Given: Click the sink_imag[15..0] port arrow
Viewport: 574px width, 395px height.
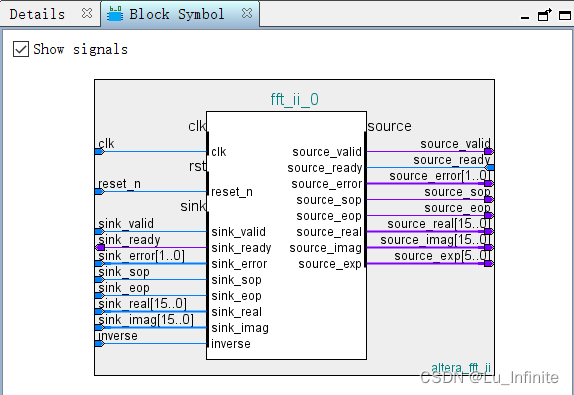Looking at the screenshot, I should click(100, 327).
